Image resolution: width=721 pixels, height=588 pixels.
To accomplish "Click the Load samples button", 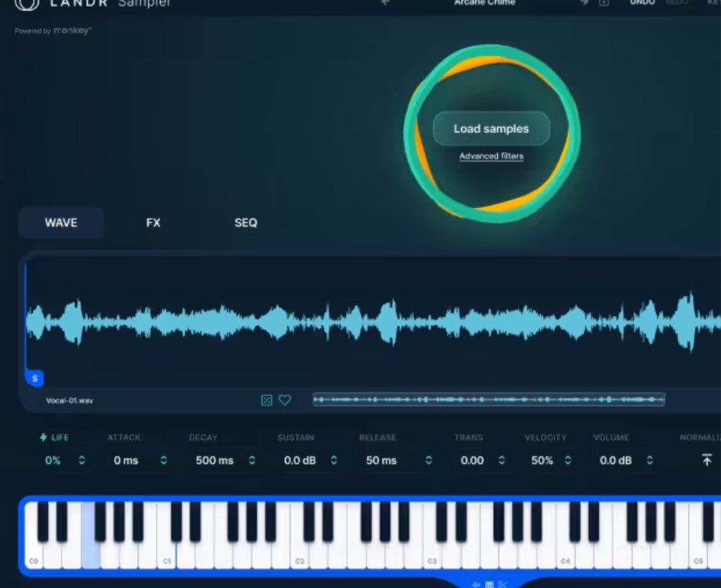I will click(490, 128).
